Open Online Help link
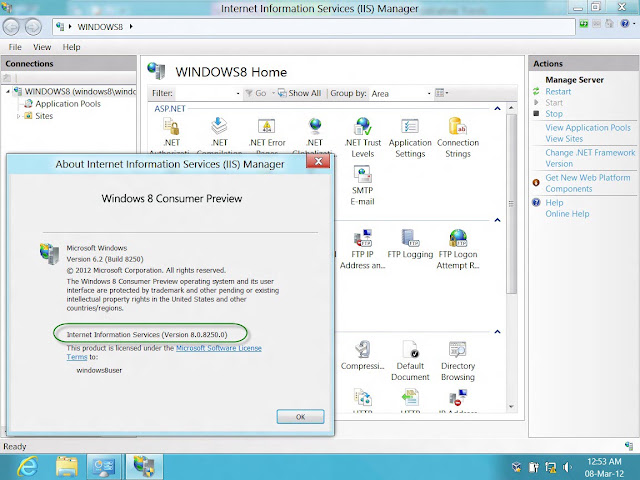Screen dimensions: 640x480 pos(567,214)
